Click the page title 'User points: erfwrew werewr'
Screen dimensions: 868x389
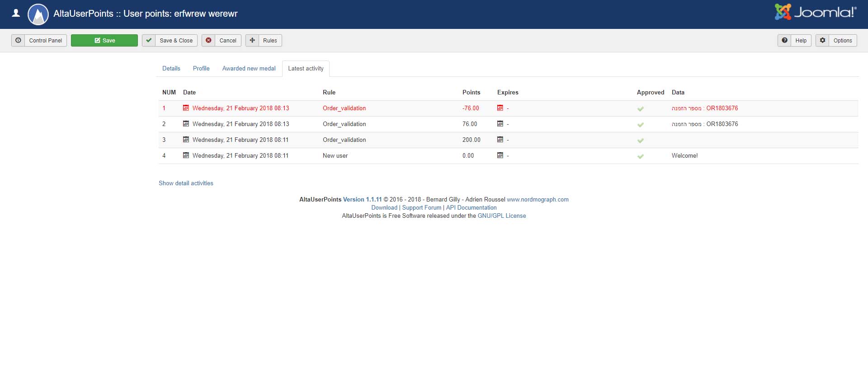(180, 14)
